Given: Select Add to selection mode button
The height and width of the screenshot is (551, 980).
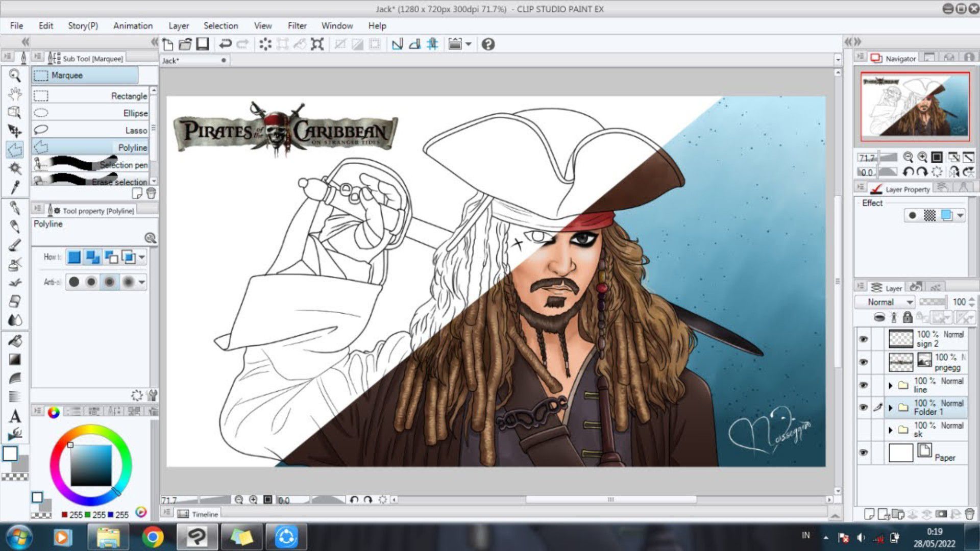Looking at the screenshot, I should coord(92,257).
